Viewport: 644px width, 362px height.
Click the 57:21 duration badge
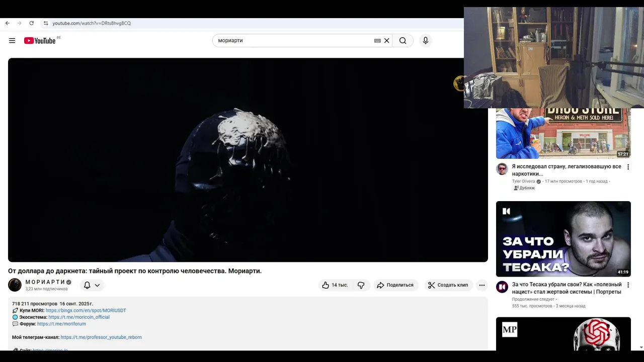click(x=623, y=154)
